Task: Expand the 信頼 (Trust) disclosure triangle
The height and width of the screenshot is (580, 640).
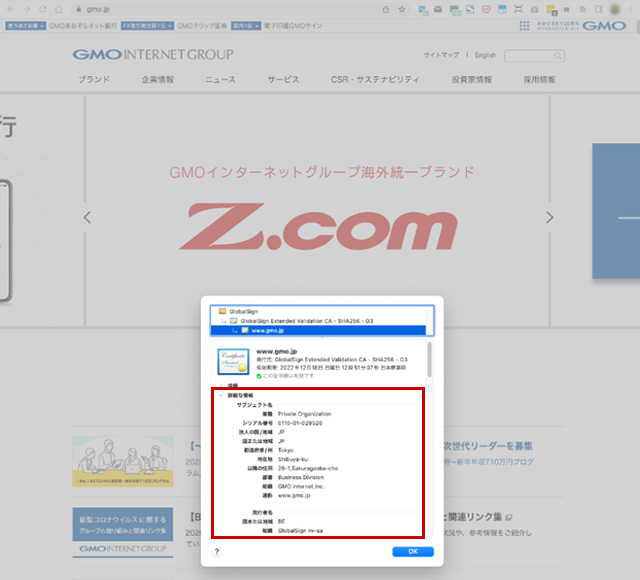Action: tap(221, 385)
